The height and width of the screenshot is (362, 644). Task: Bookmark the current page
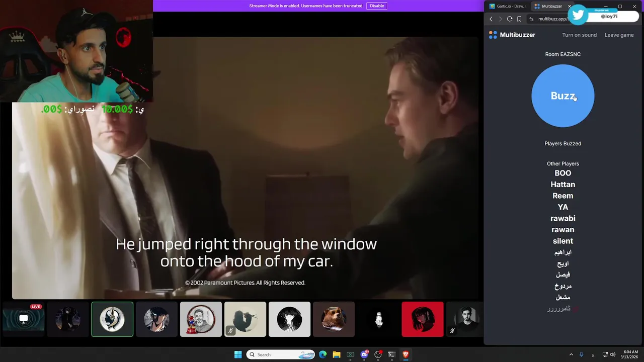pos(519,19)
